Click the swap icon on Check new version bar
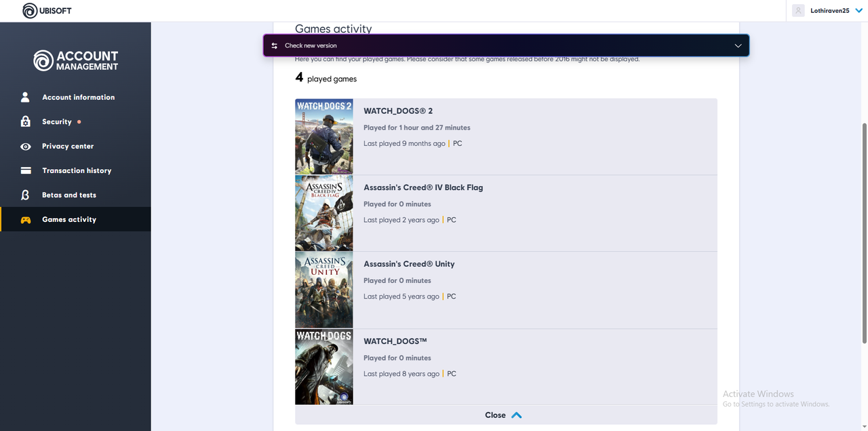 pyautogui.click(x=274, y=45)
